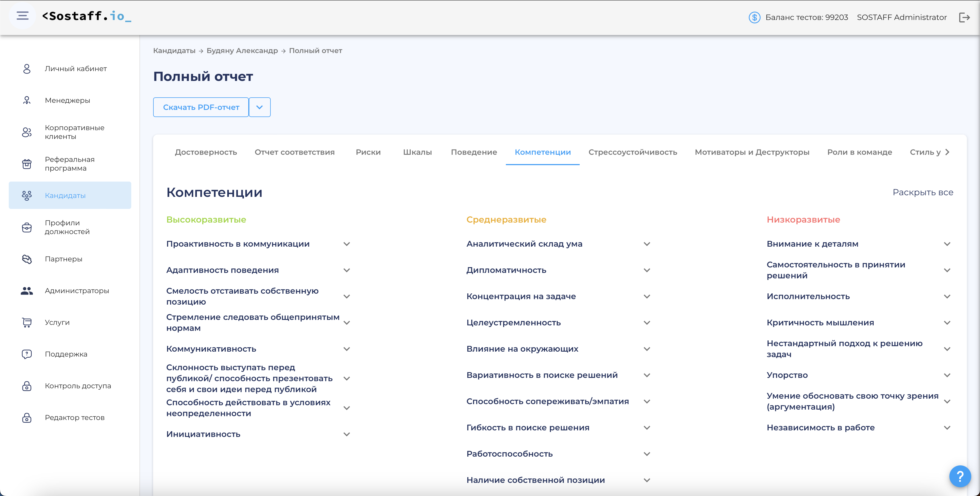This screenshot has width=980, height=496.
Task: Switch to the Достоверность tab
Action: click(206, 152)
